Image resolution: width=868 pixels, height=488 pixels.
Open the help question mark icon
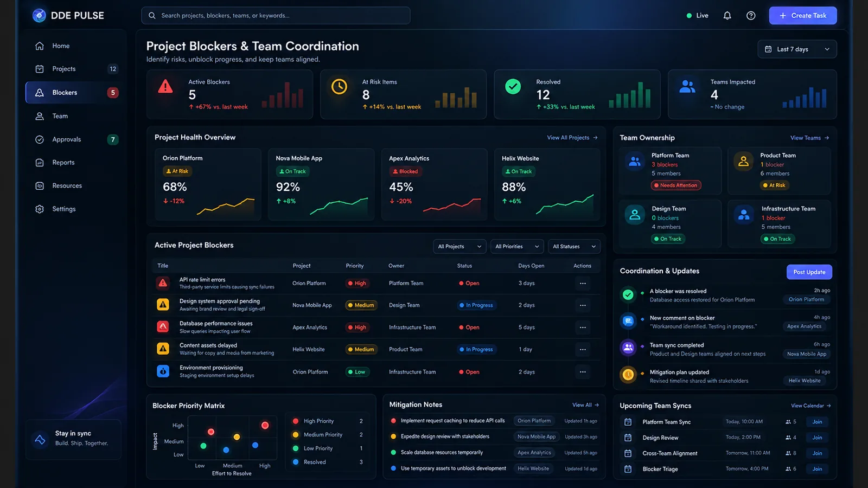tap(751, 16)
